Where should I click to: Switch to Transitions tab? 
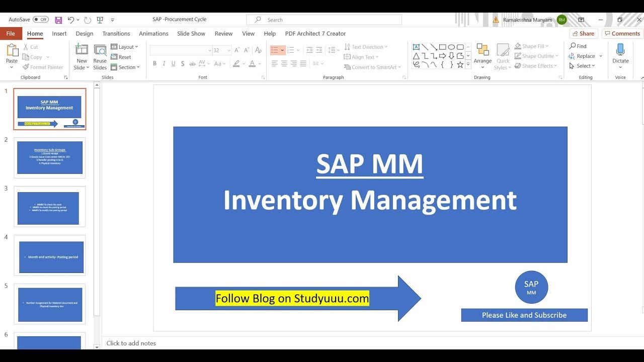(116, 34)
